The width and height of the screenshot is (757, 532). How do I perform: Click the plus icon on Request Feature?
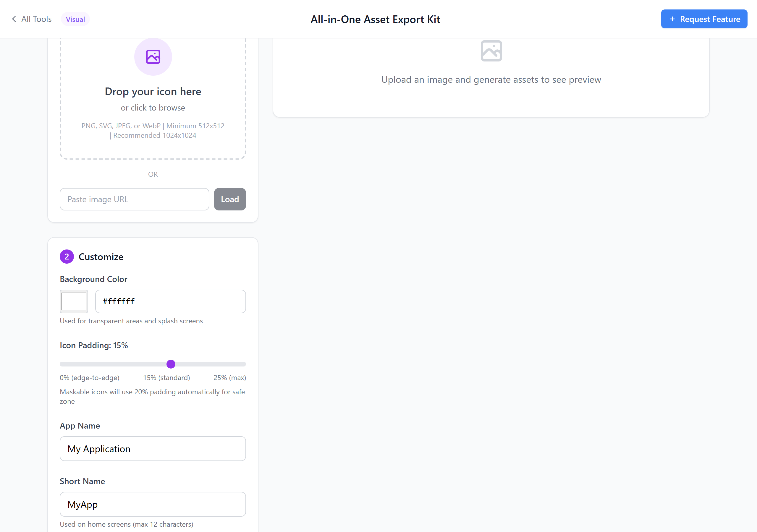672,19
